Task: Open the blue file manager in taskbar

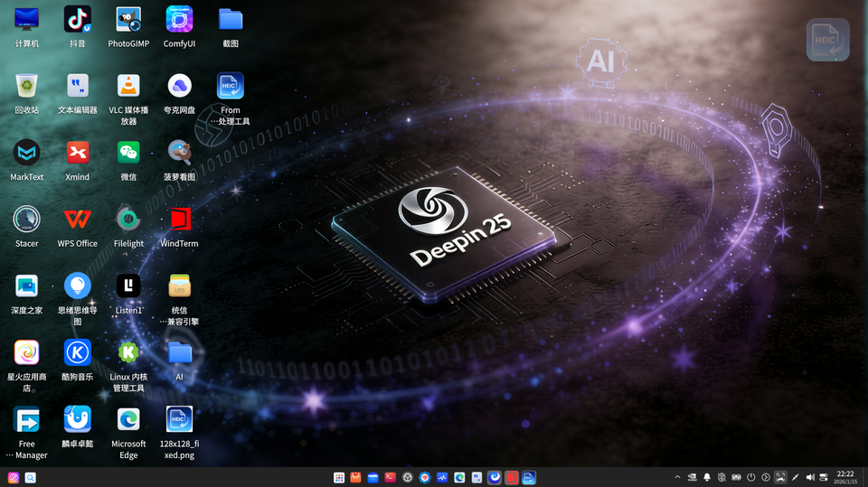Action: [x=373, y=478]
